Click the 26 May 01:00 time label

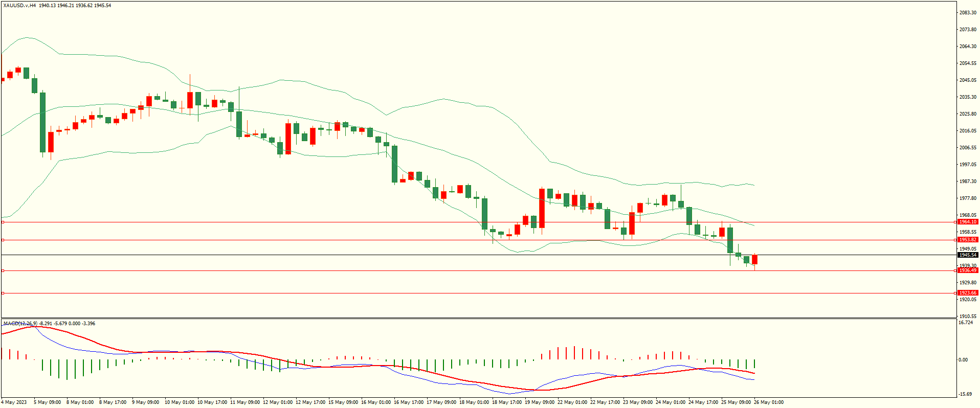click(x=768, y=402)
